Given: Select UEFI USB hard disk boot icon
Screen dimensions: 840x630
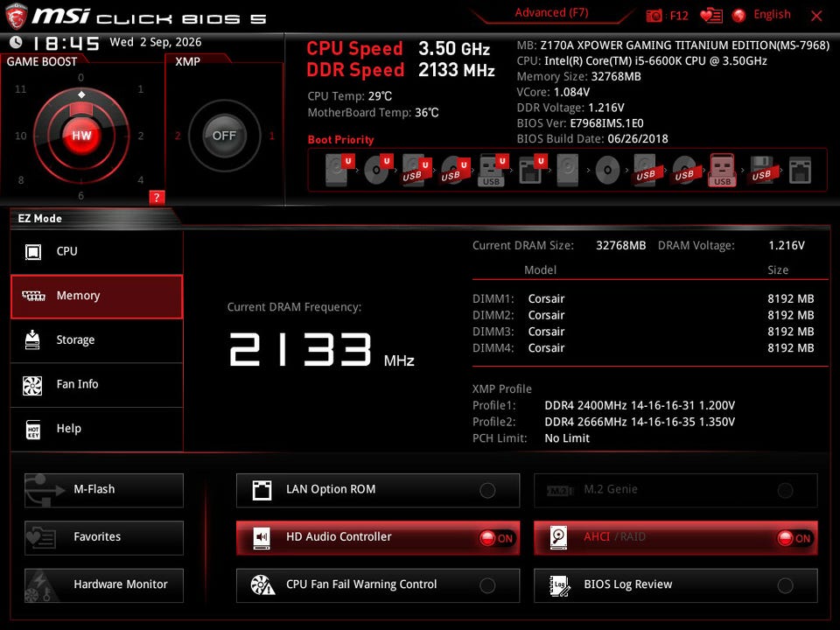Looking at the screenshot, I should pos(416,170).
